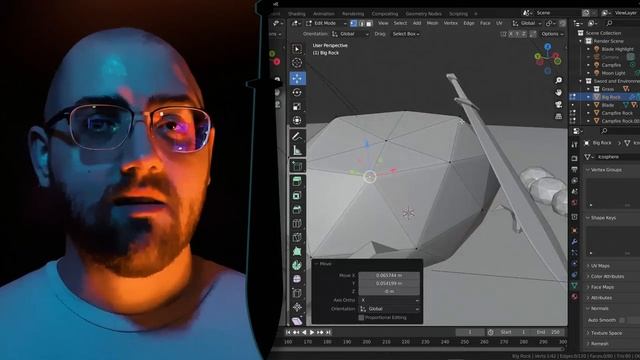Switch to the Geometry Nodes workspace tab
The image size is (640, 360).
coord(423,14)
